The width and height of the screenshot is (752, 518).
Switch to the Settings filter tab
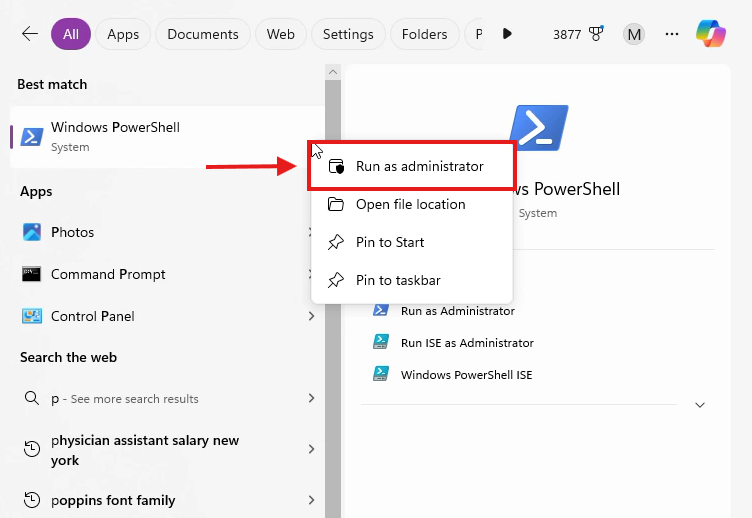tap(348, 34)
